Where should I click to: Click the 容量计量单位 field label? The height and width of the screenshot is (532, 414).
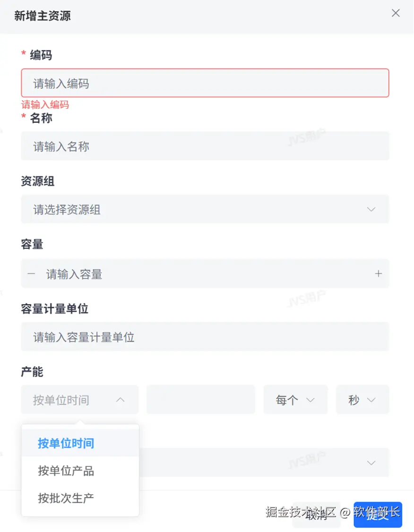pyautogui.click(x=54, y=309)
